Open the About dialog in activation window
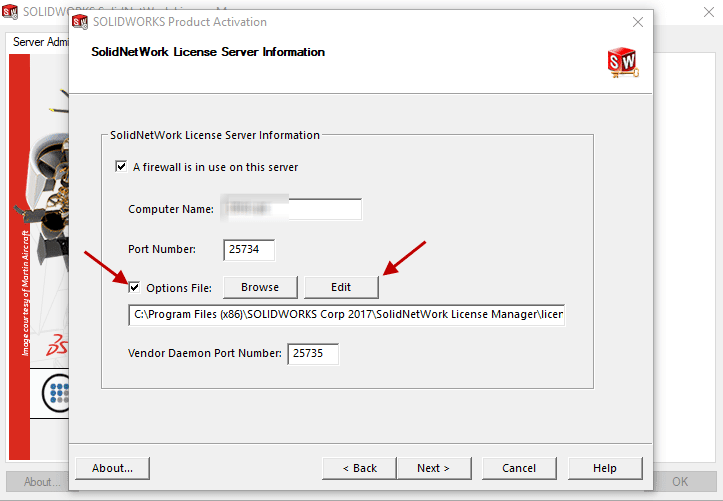723x501 pixels. (x=113, y=468)
